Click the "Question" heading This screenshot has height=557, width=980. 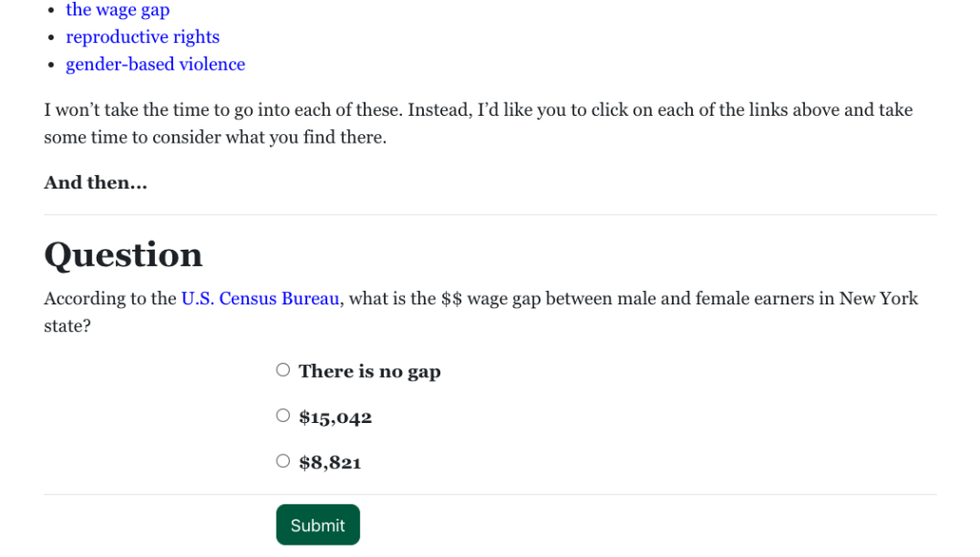click(x=123, y=255)
